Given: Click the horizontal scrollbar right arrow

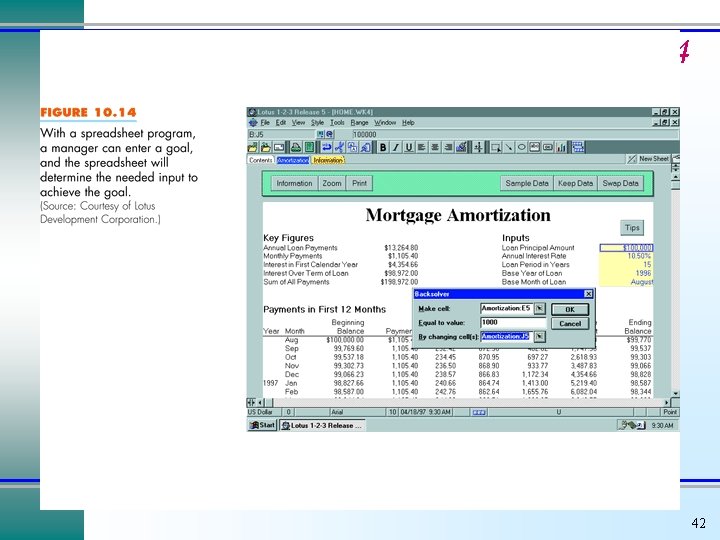Looking at the screenshot, I should pyautogui.click(x=667, y=403).
